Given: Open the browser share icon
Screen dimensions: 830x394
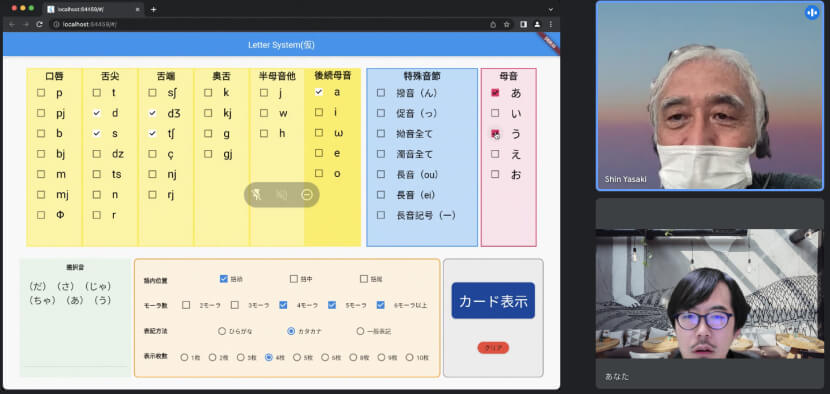Looking at the screenshot, I should [x=493, y=24].
